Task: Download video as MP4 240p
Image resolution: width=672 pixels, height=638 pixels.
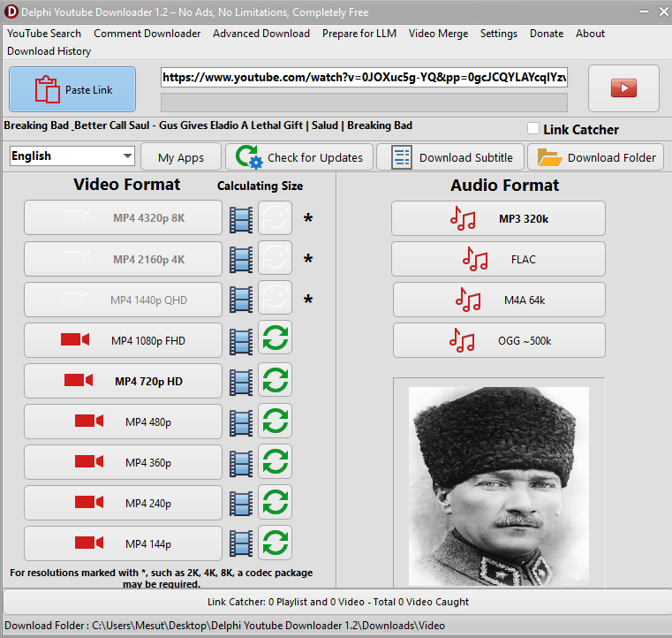Action: [123, 503]
